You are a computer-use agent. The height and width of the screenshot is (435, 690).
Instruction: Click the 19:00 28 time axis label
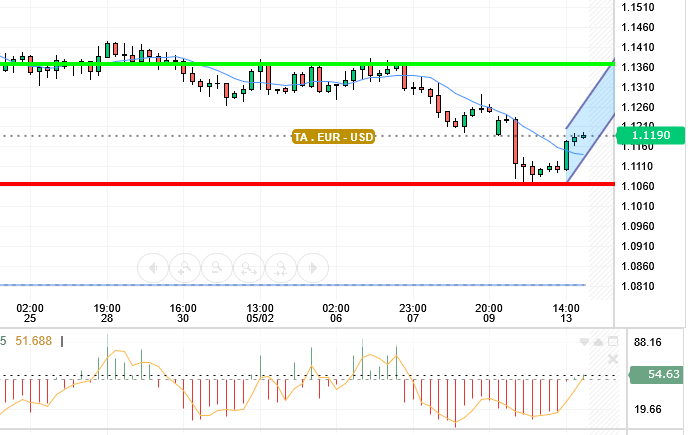pyautogui.click(x=107, y=313)
